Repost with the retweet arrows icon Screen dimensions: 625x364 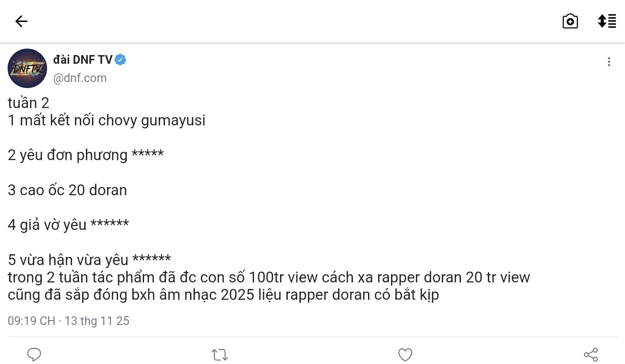(220, 355)
